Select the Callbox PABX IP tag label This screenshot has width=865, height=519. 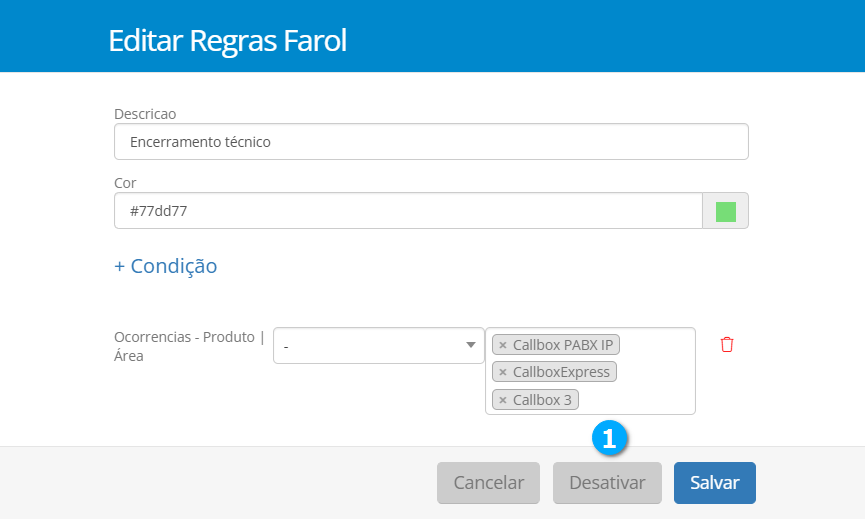[x=563, y=345]
